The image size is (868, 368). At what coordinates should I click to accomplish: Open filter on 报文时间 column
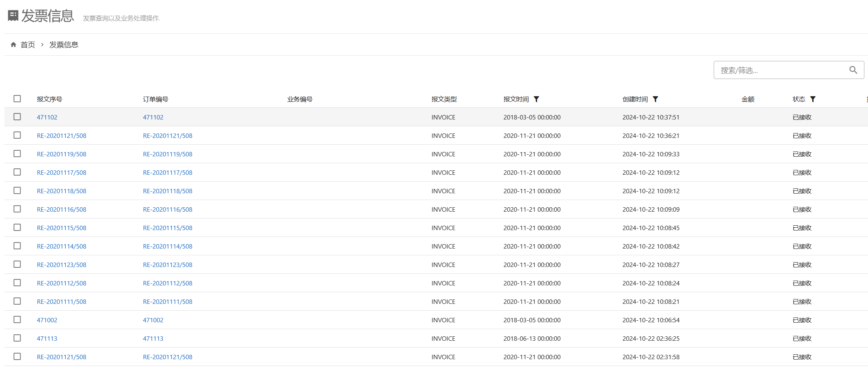(536, 99)
